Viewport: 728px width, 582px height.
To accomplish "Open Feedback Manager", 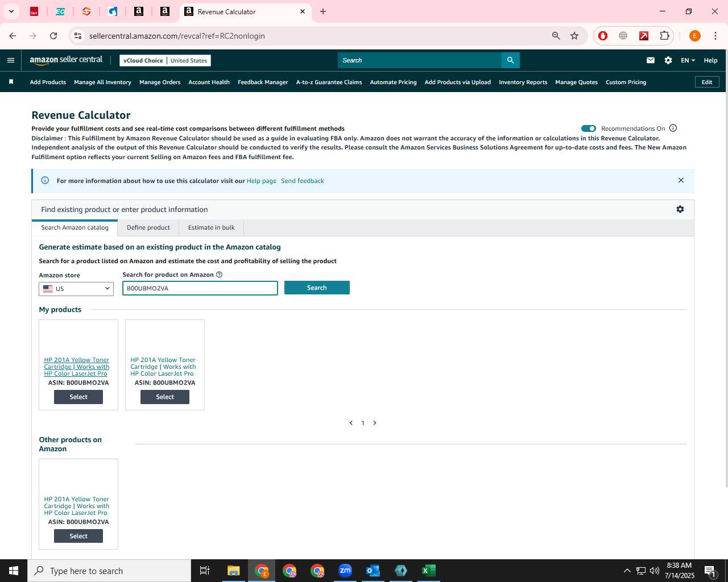I will coord(263,82).
